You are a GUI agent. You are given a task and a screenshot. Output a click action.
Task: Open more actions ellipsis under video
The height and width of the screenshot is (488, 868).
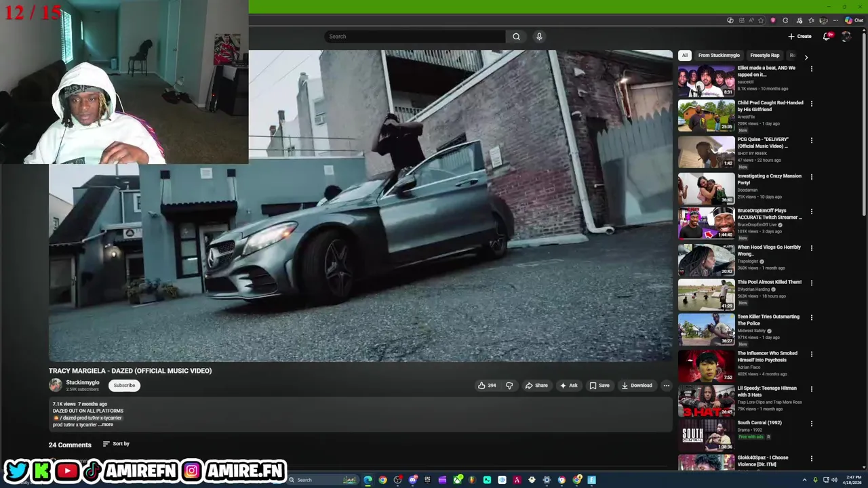click(666, 386)
